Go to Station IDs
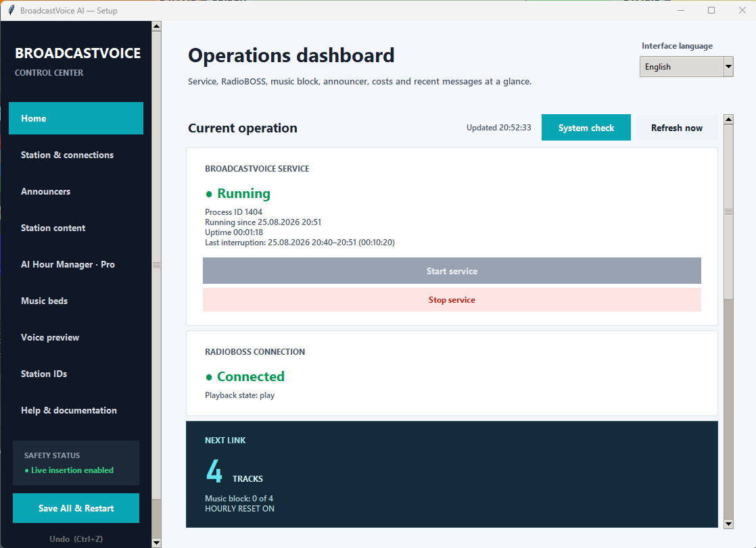Image resolution: width=756 pixels, height=548 pixels. [76, 374]
